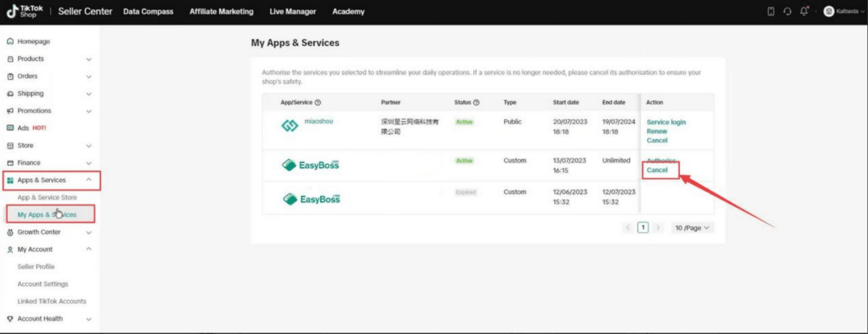Open Account Settings under My Account

(x=43, y=284)
